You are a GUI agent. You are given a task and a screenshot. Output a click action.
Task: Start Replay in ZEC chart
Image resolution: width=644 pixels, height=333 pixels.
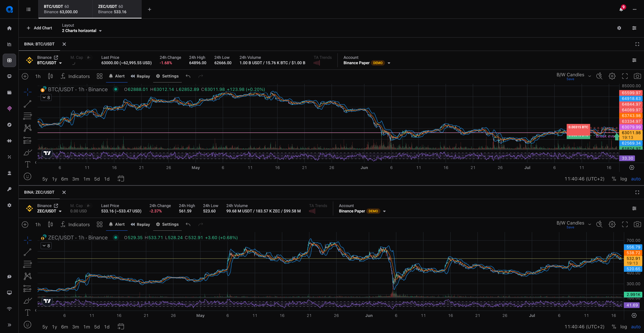coord(140,225)
